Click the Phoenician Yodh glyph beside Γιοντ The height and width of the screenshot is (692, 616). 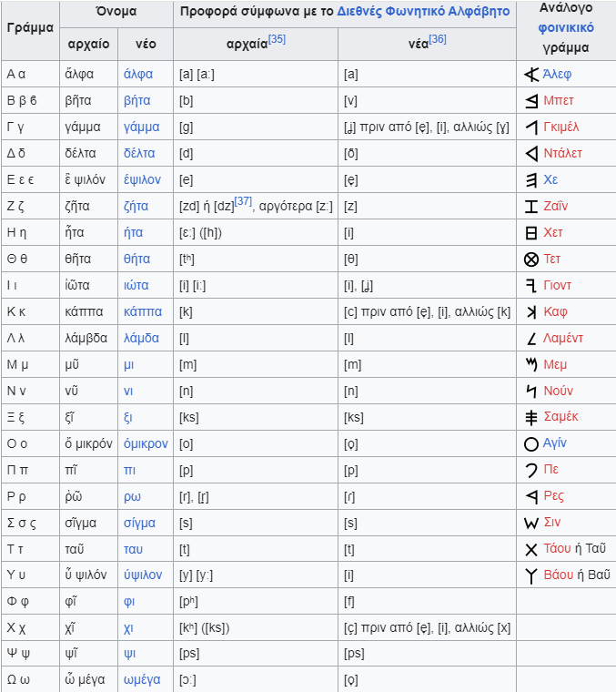point(531,286)
